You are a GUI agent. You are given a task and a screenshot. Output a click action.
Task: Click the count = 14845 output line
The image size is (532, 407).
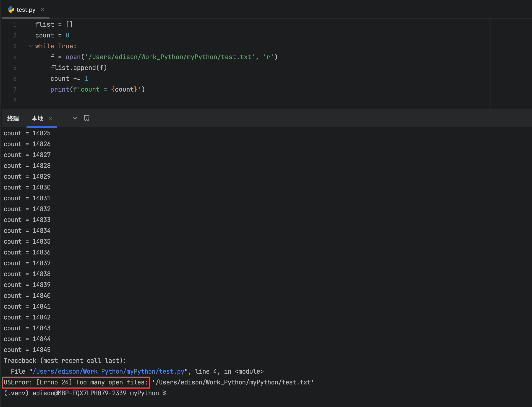[x=27, y=350]
